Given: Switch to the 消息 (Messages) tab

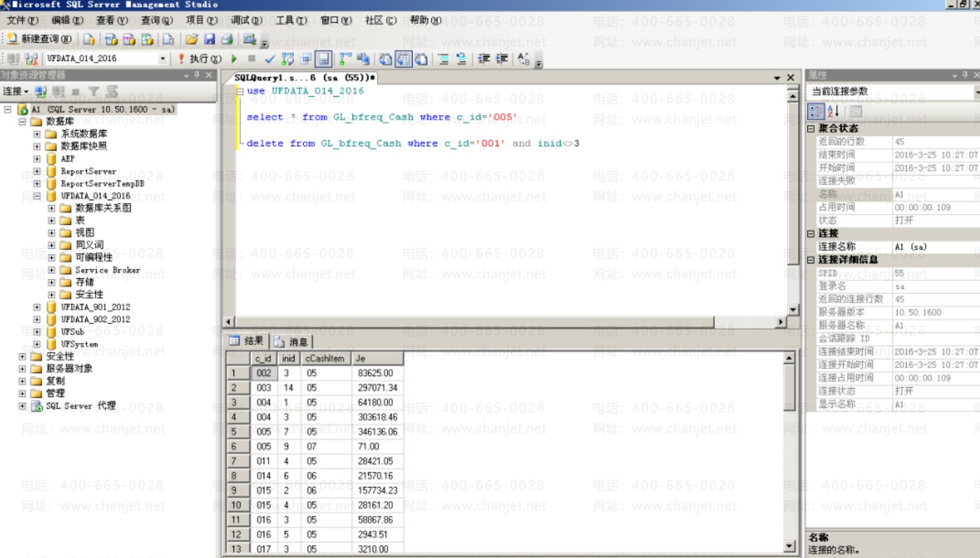Looking at the screenshot, I should tap(292, 342).
